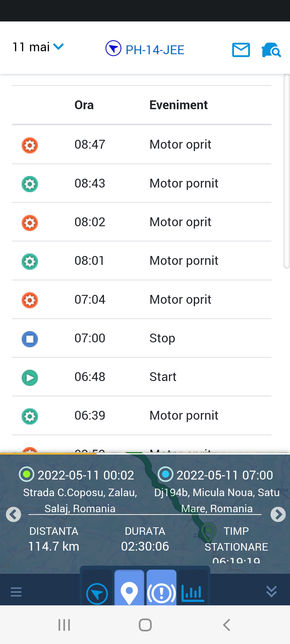Open the hamburger menu icon
This screenshot has height=644, width=290.
(16, 592)
